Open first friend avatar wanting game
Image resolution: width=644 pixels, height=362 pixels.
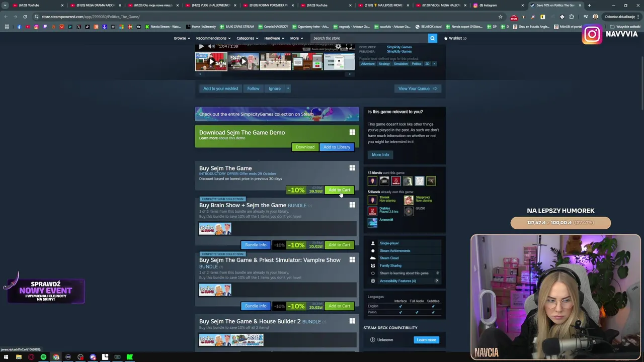click(372, 181)
